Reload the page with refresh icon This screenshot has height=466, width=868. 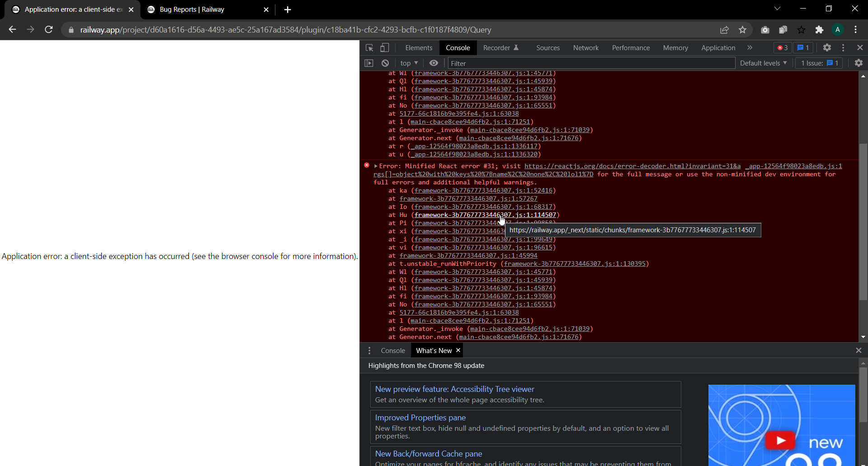tap(49, 30)
